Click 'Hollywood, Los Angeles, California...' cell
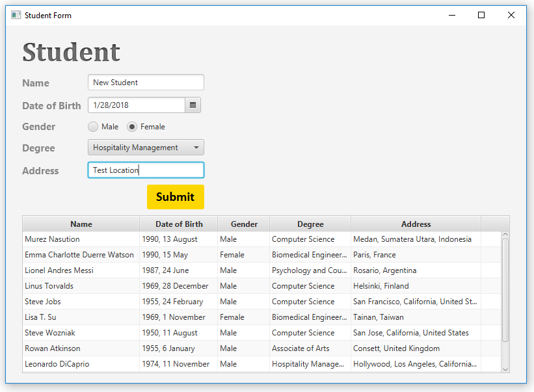The height and width of the screenshot is (392, 534). (416, 364)
